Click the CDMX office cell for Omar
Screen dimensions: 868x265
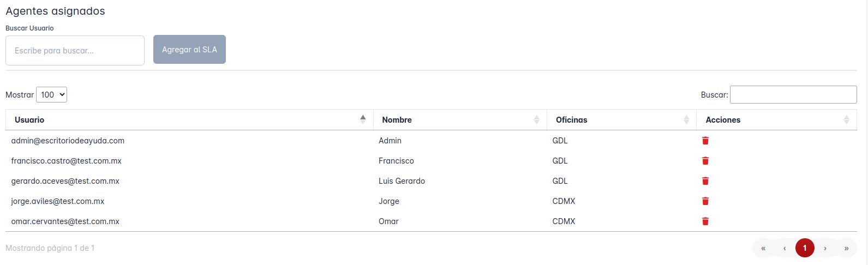point(564,221)
